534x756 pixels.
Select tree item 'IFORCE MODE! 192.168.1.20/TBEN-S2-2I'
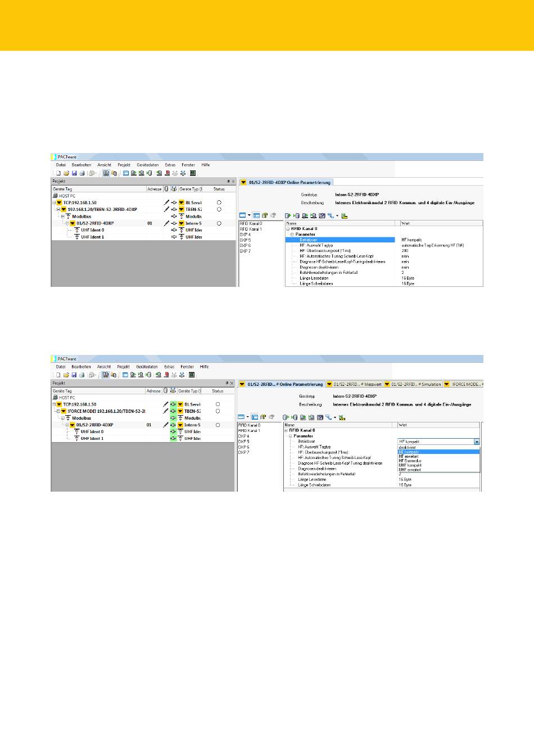click(106, 411)
